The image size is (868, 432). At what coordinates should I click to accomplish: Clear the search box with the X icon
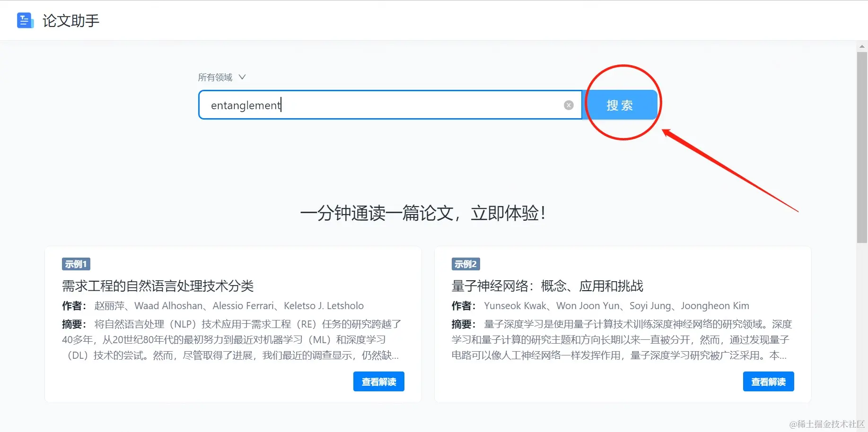tap(569, 105)
